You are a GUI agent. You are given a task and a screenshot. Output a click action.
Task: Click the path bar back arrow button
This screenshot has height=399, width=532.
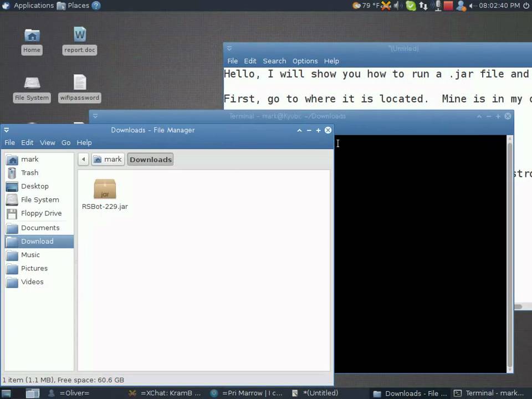point(84,159)
